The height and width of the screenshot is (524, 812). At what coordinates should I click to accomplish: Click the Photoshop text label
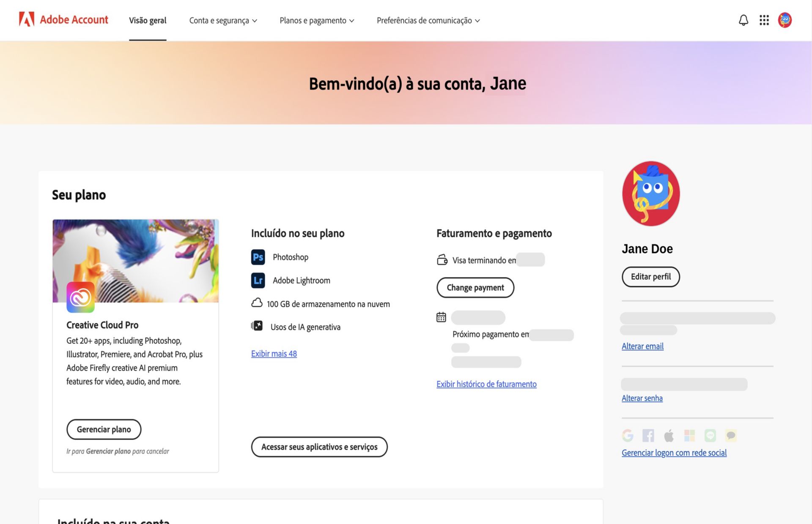(291, 257)
